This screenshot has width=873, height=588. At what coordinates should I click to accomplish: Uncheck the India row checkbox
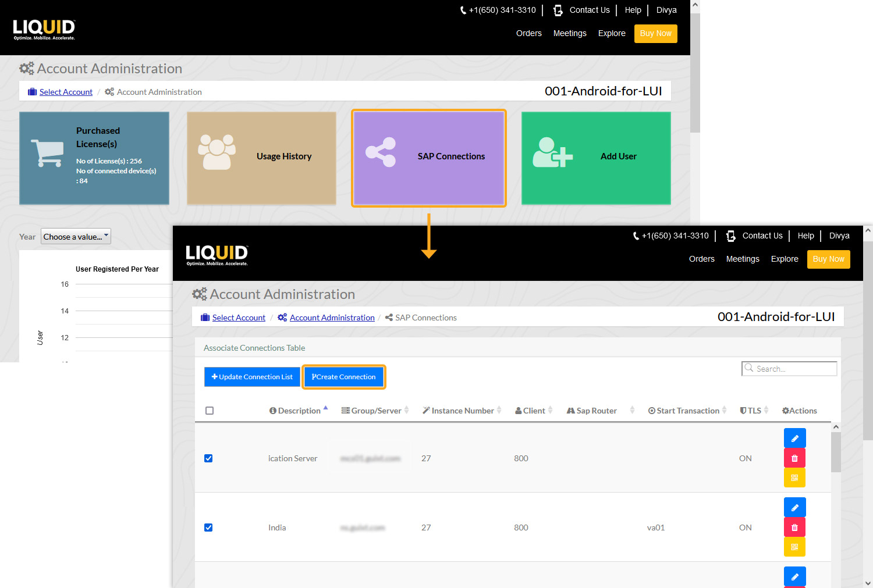tap(208, 528)
